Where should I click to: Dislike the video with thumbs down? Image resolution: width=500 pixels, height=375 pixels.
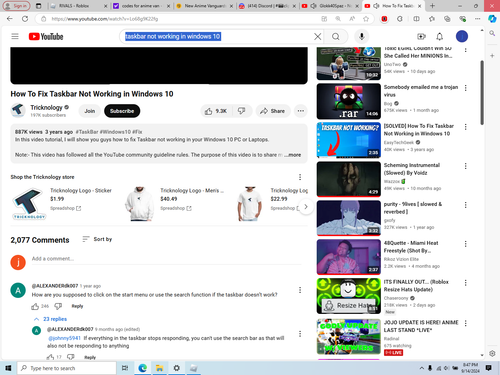(242, 111)
